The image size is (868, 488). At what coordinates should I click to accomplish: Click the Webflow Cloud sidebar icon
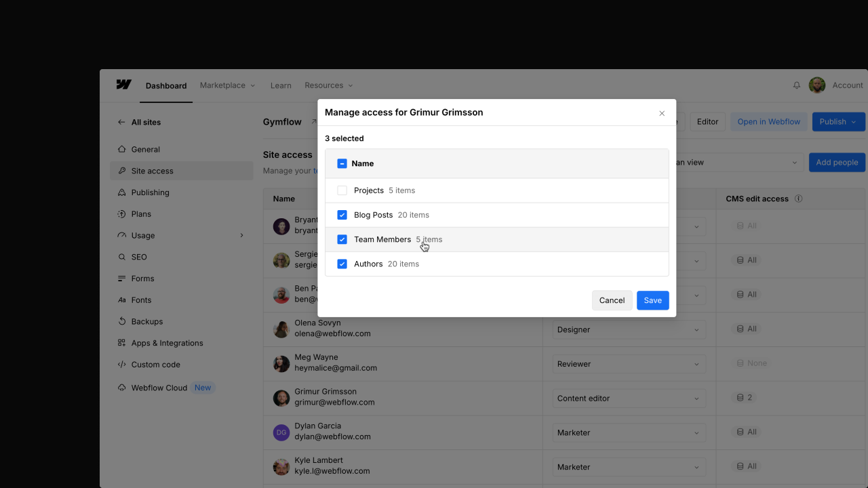(121, 388)
